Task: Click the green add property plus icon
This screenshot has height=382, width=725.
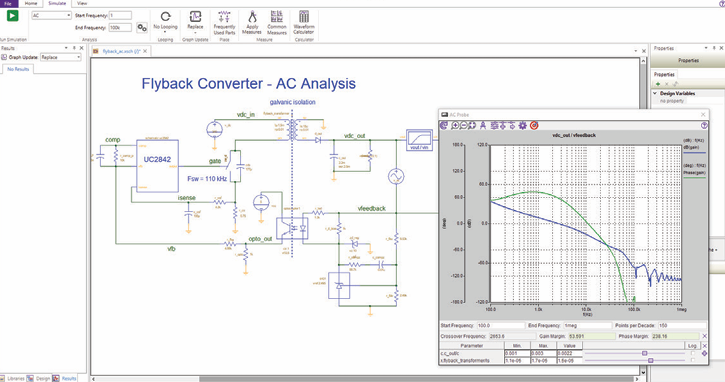Action: (x=658, y=84)
